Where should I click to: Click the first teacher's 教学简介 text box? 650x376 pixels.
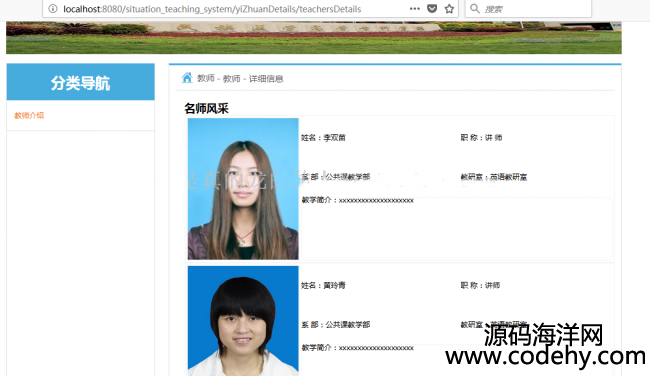click(x=456, y=229)
